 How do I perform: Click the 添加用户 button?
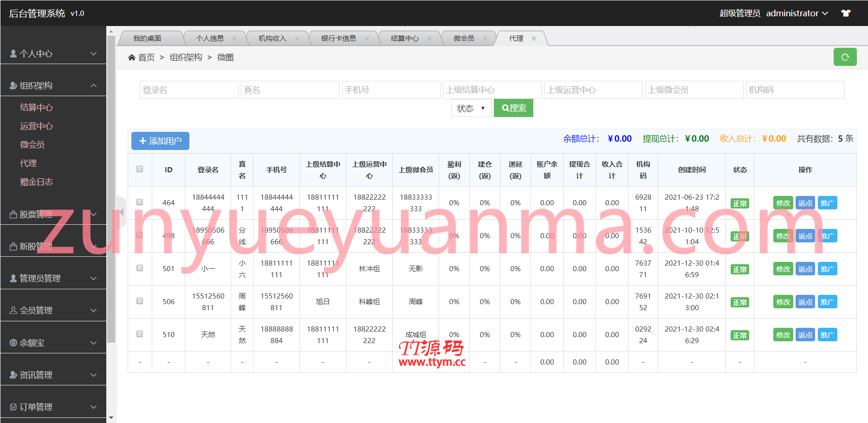(x=160, y=141)
